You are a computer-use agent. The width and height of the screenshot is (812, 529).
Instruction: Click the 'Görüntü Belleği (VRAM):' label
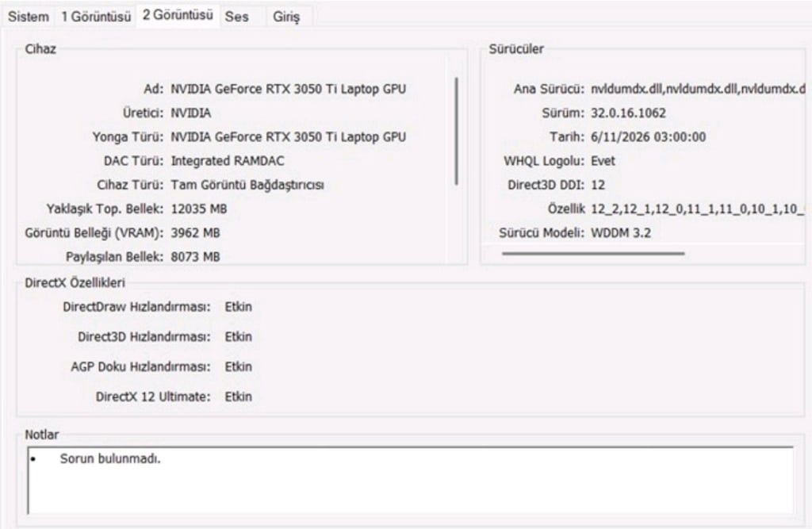(94, 233)
